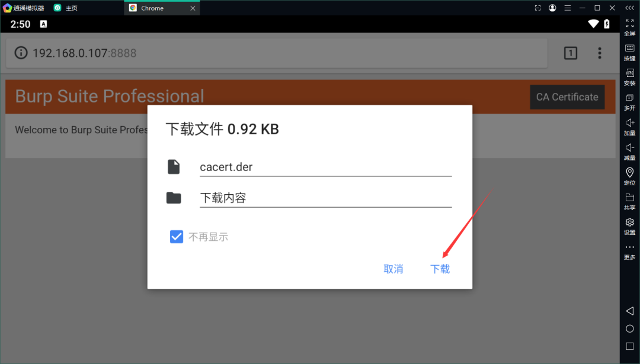Change the 下载内容 download folder
Image resolution: width=640 pixels, height=364 pixels.
tap(325, 198)
